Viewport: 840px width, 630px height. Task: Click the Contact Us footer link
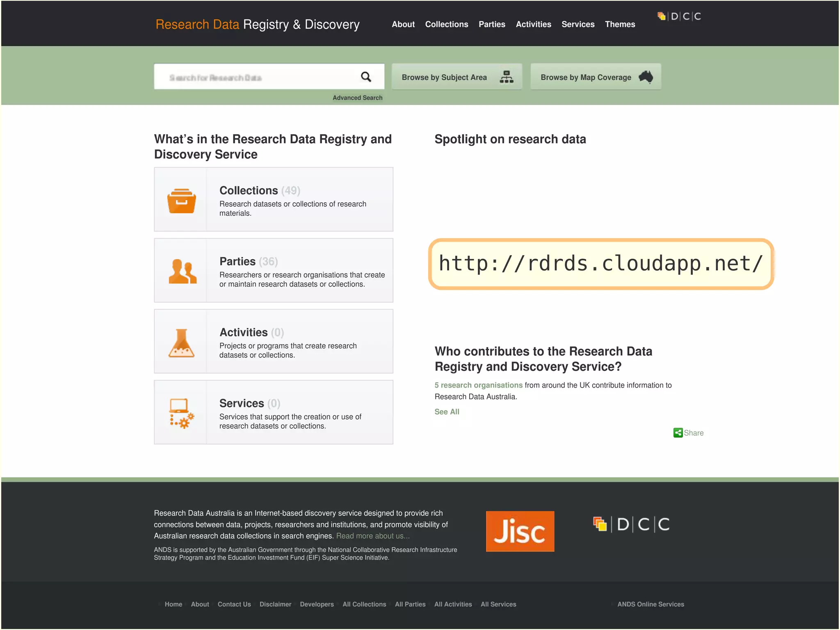[234, 604]
